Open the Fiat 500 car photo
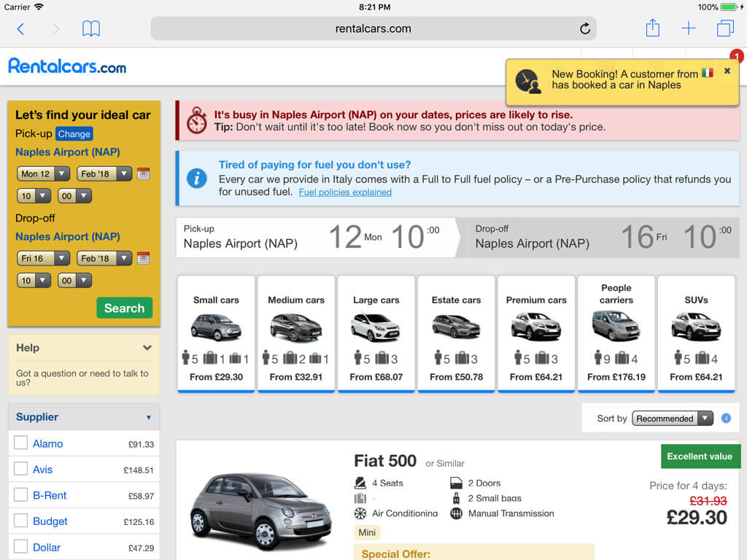747x560 pixels. coord(260,512)
